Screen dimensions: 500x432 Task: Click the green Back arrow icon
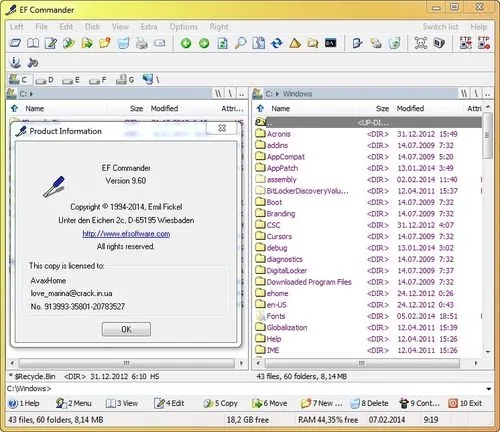[186, 43]
